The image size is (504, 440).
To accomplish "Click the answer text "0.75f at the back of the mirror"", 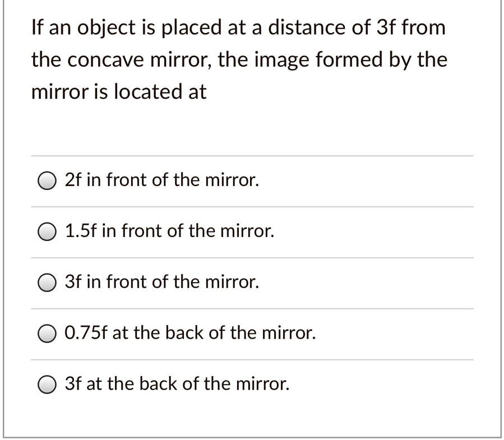I will [x=191, y=333].
